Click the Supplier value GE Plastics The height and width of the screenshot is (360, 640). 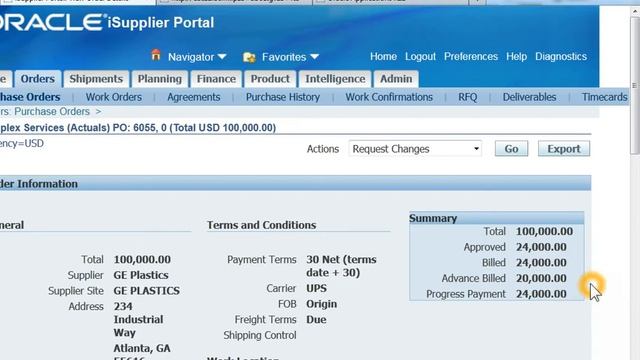tap(141, 275)
